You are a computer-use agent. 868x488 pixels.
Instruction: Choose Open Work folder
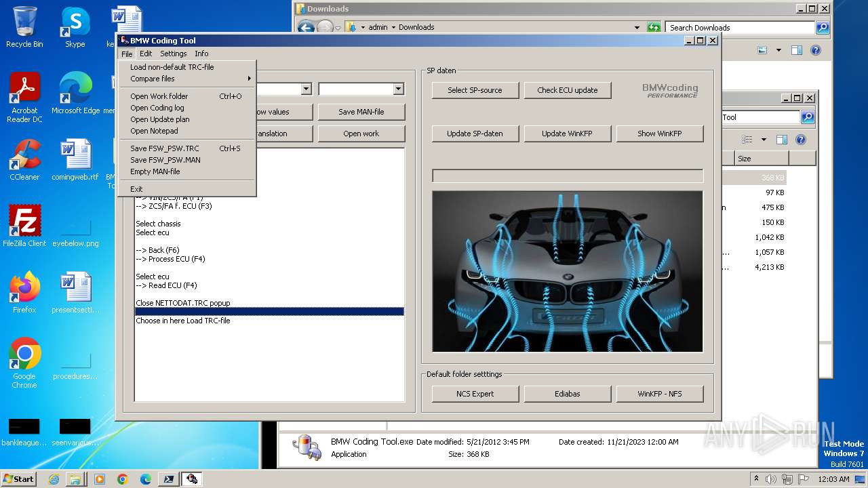pyautogui.click(x=187, y=96)
